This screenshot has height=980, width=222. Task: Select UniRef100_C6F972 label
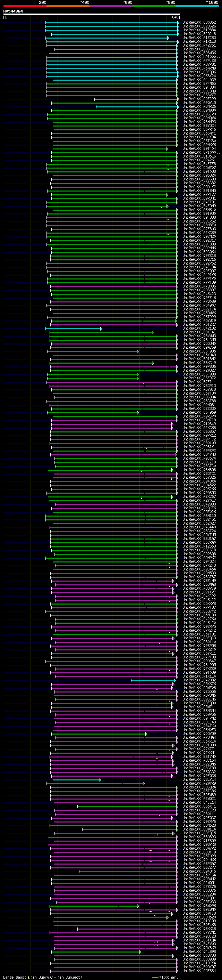[x=199, y=378]
